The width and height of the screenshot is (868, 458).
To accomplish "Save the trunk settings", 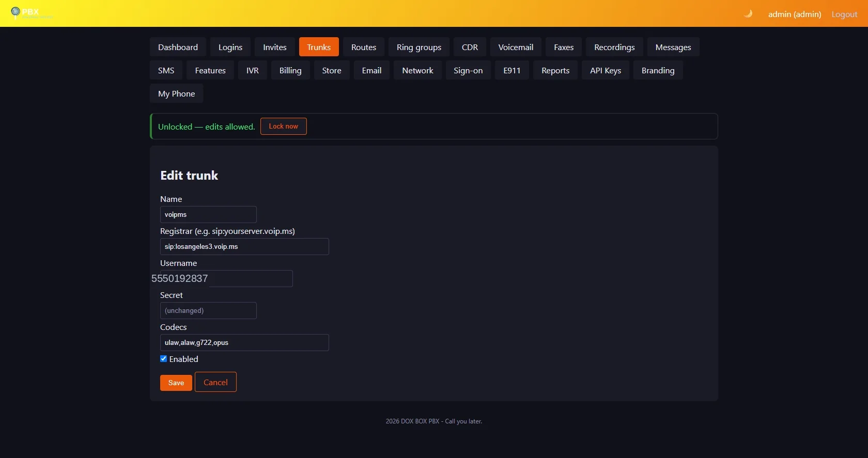I will (x=176, y=383).
